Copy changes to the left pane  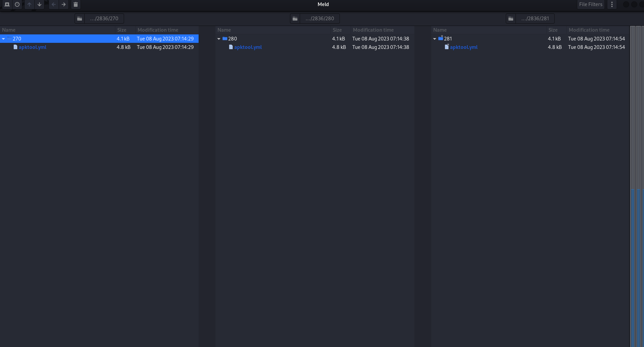click(x=54, y=4)
